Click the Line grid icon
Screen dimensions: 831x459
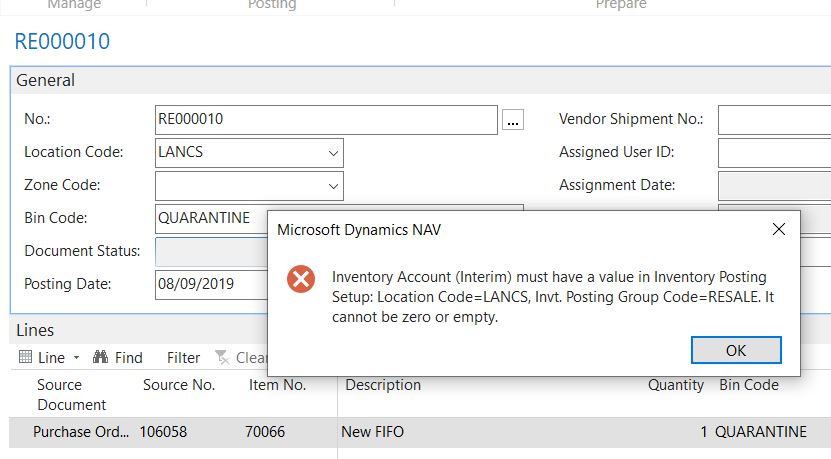tap(27, 357)
